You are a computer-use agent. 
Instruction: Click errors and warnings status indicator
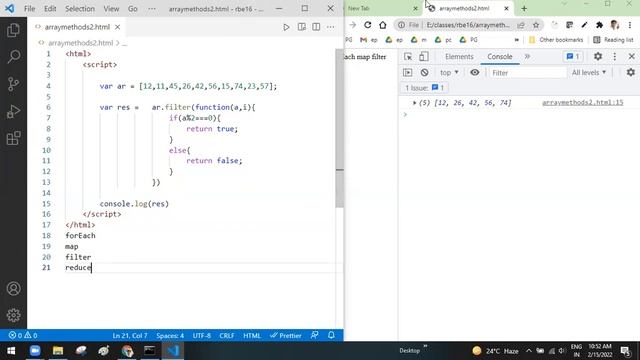23,336
